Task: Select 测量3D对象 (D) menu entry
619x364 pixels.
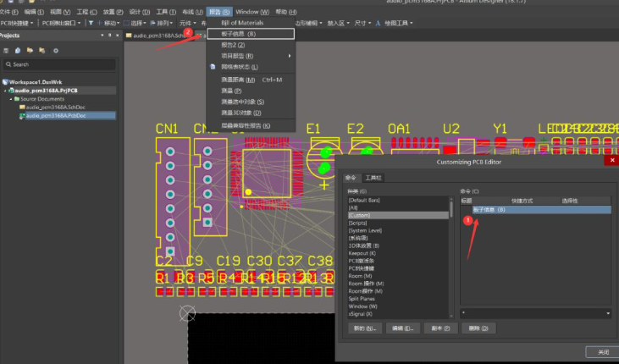Action: (251, 113)
